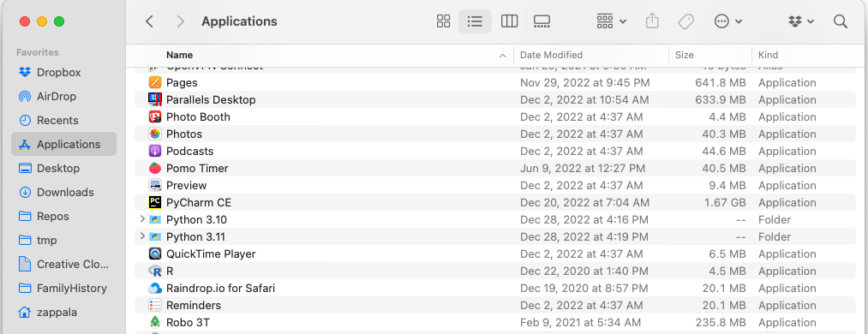Open Repos folder in the sidebar
The image size is (868, 334).
[52, 216]
